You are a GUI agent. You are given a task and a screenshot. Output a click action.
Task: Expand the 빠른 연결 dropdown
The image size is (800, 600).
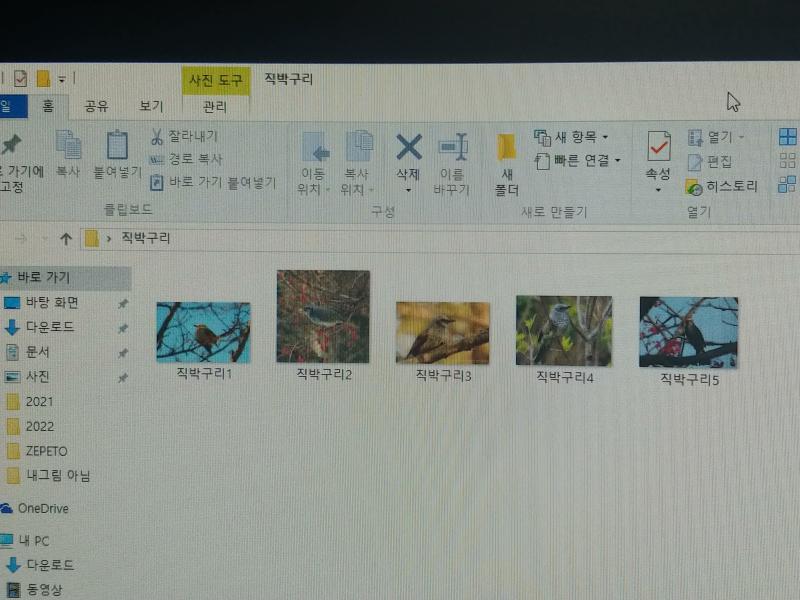[x=618, y=161]
